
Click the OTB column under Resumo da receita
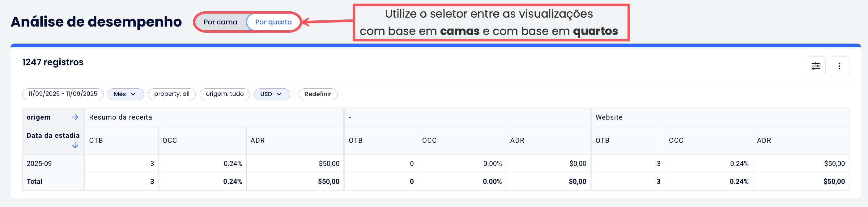pyautogui.click(x=96, y=140)
